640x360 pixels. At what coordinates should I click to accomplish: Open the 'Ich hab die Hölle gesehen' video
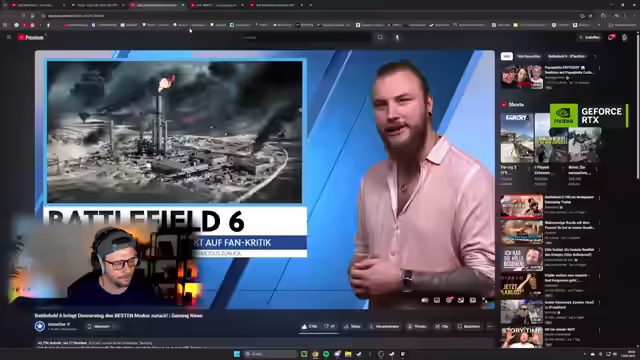click(522, 259)
